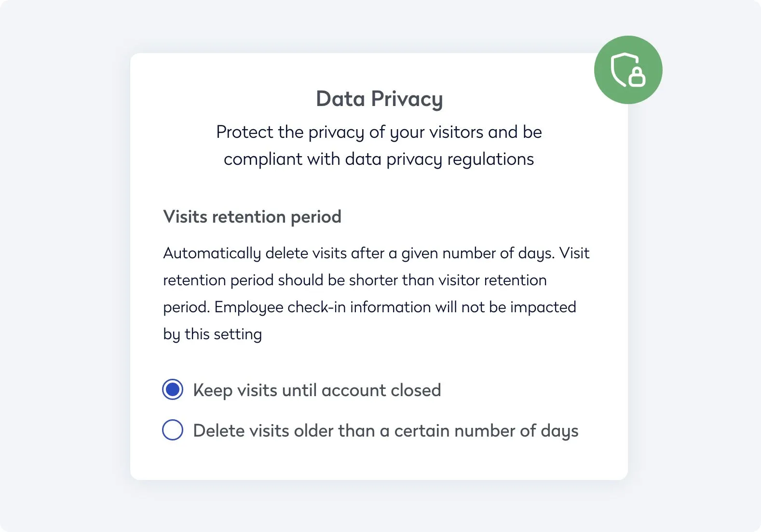Click 'certain number of days' in second option
Viewport: 761px width, 532px height.
tap(486, 430)
